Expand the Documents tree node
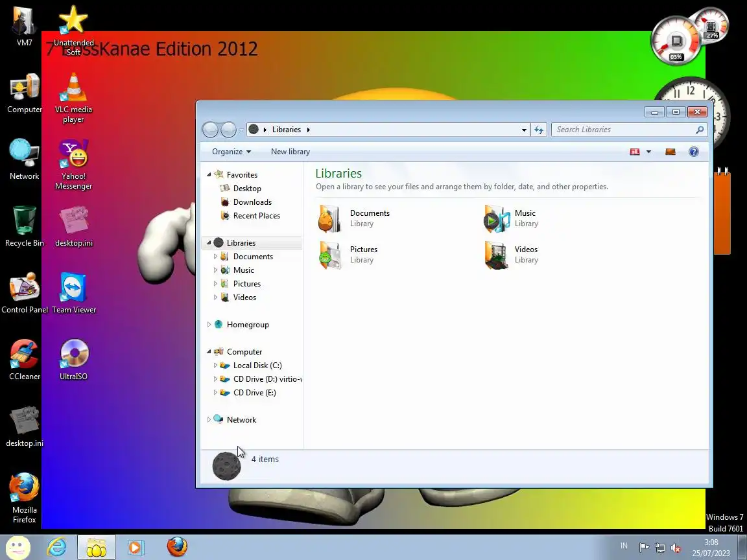The width and height of the screenshot is (747, 560). 215,257
